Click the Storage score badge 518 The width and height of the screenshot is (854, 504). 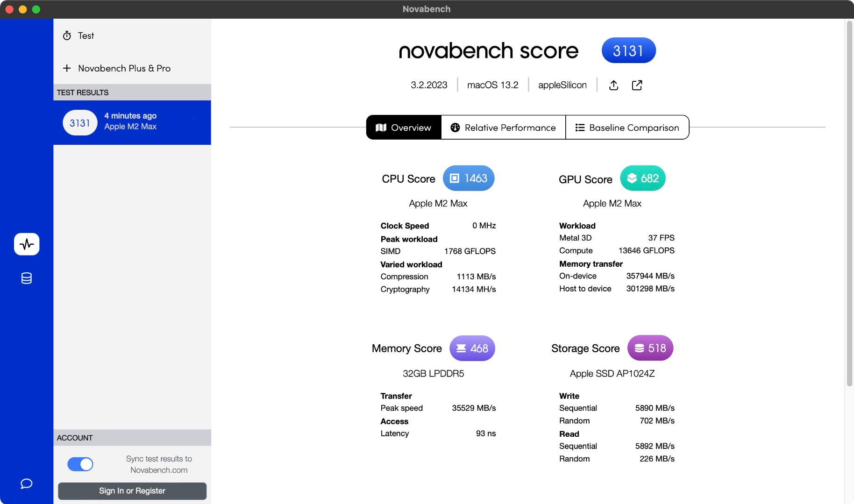(x=650, y=348)
